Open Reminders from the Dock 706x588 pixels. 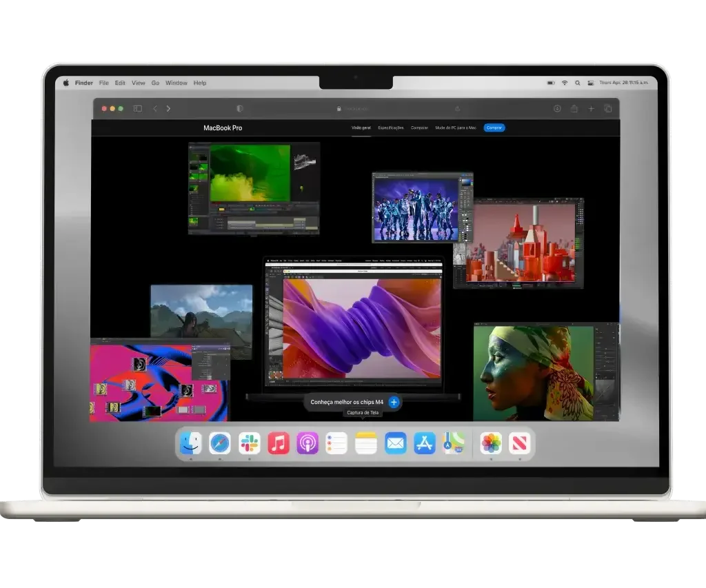click(336, 443)
